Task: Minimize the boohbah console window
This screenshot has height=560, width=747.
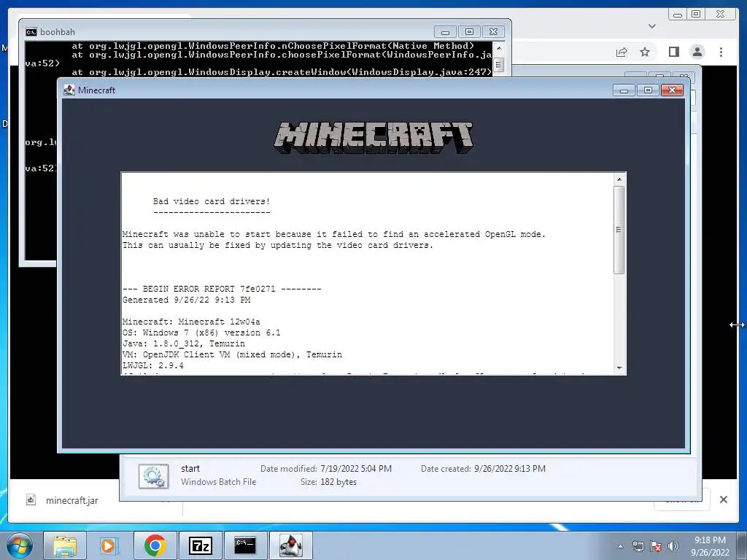Action: point(445,32)
